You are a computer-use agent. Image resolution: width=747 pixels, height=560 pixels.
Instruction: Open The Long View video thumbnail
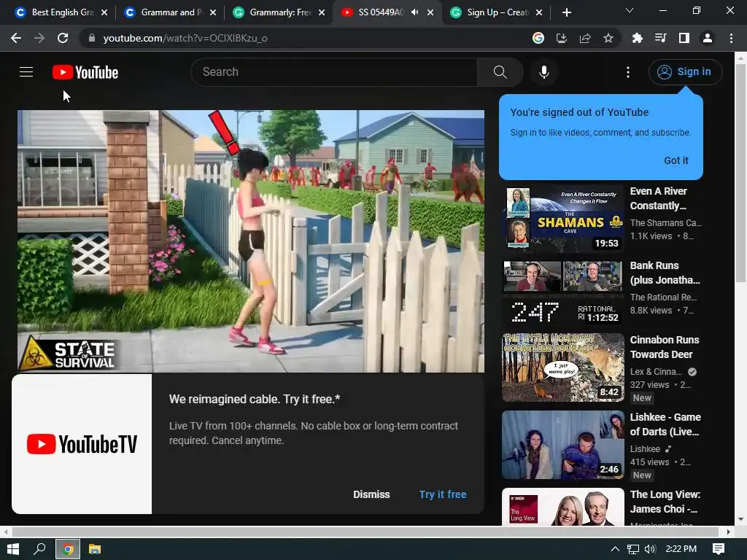(x=563, y=507)
